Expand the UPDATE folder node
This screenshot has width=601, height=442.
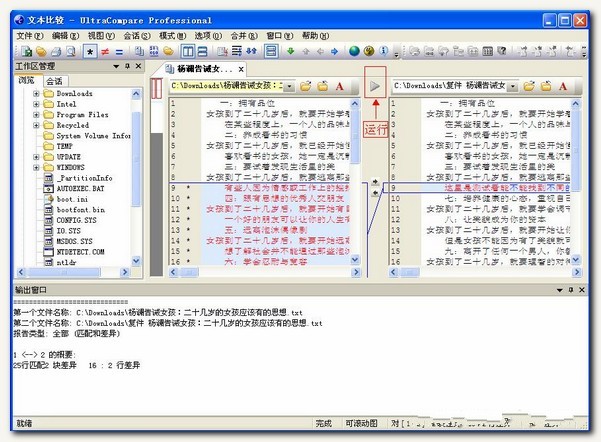36,156
